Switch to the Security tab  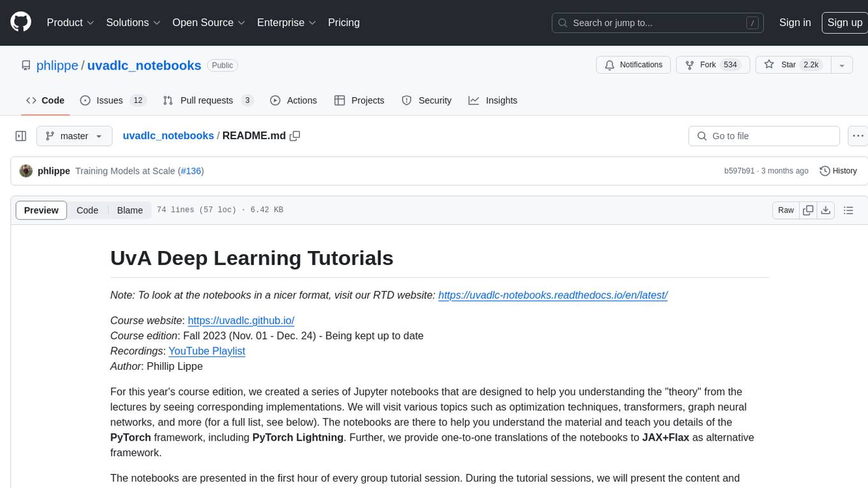click(x=427, y=100)
